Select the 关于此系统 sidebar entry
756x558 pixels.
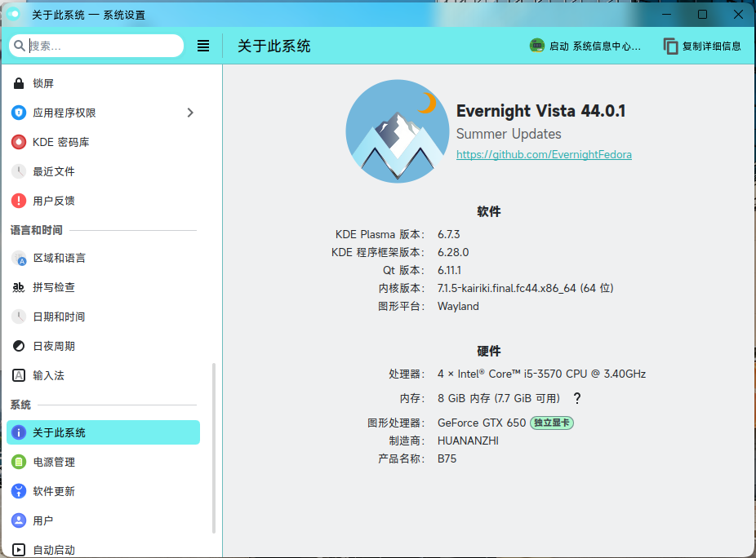click(x=103, y=432)
